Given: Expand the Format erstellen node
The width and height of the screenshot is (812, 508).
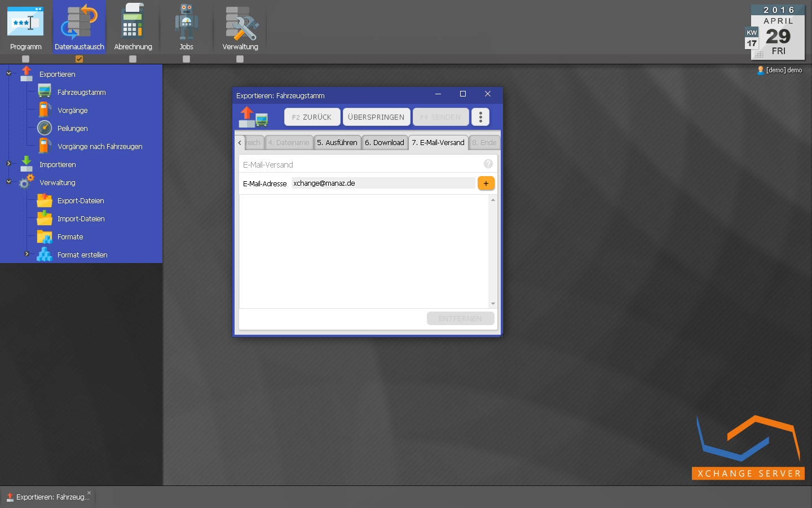Looking at the screenshot, I should pos(27,254).
